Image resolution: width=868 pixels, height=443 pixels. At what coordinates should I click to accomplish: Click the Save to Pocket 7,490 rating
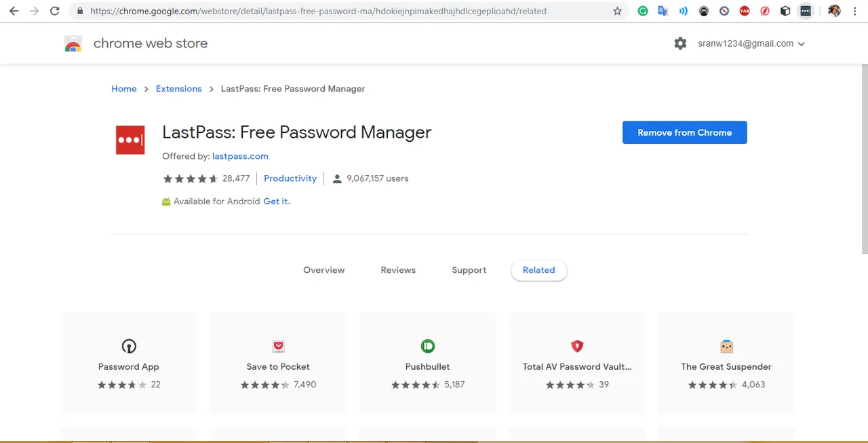click(278, 385)
